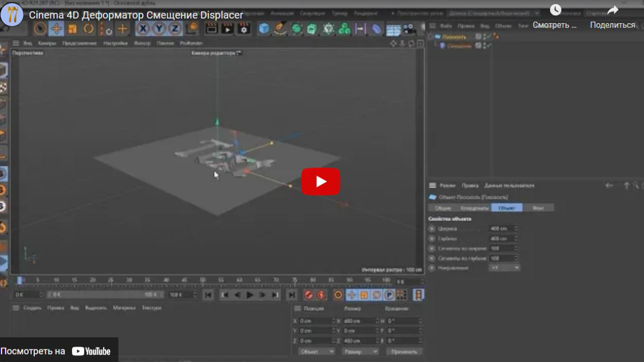Click the green generator subdivision icon

[x=296, y=29]
